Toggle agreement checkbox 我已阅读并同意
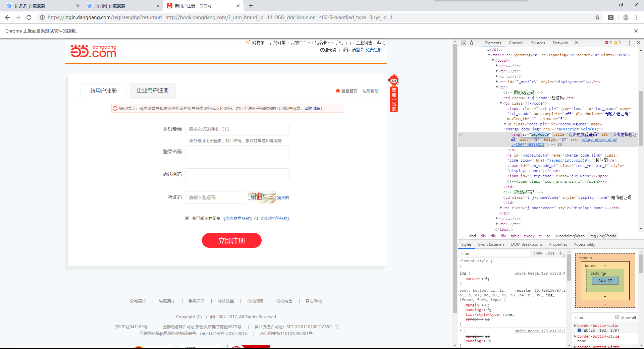 [x=187, y=218]
